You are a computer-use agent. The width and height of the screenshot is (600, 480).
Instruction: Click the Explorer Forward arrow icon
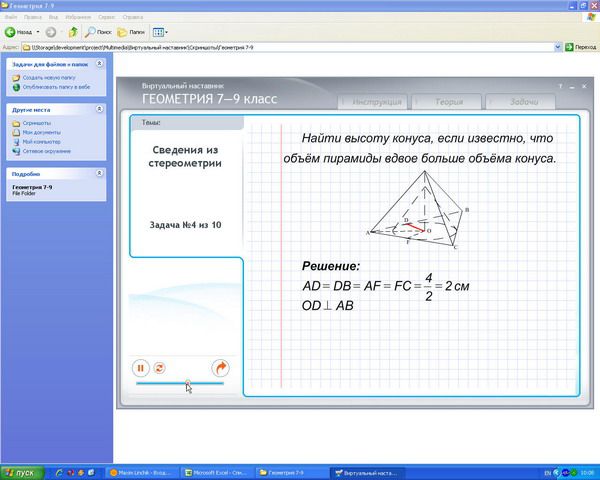tap(50, 32)
